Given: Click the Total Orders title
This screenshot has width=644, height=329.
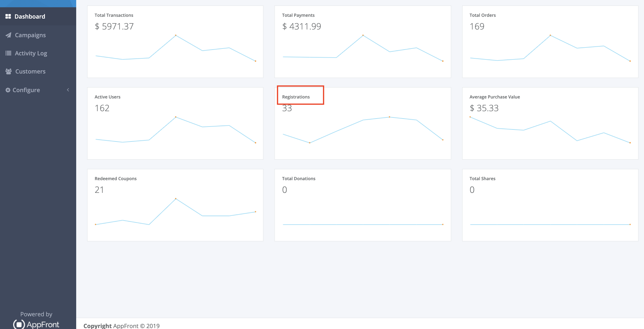Looking at the screenshot, I should tap(483, 15).
